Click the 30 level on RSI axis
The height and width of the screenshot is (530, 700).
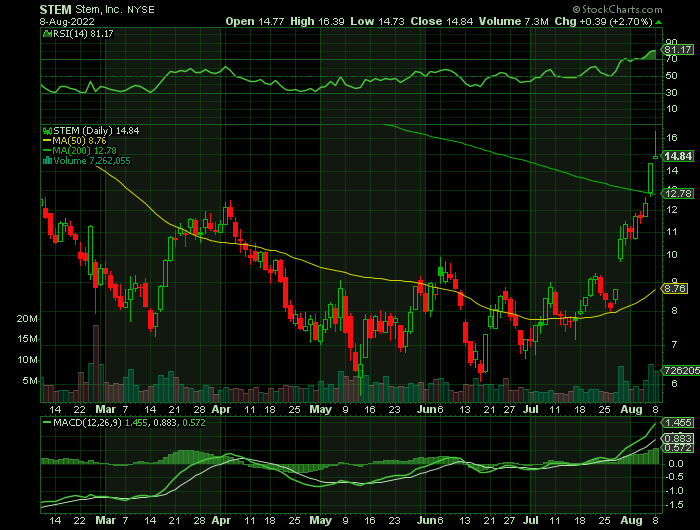(672, 92)
